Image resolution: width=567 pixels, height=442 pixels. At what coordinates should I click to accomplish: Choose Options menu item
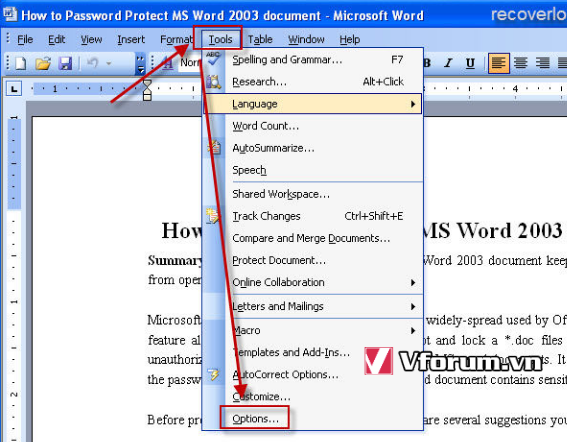coord(313,419)
